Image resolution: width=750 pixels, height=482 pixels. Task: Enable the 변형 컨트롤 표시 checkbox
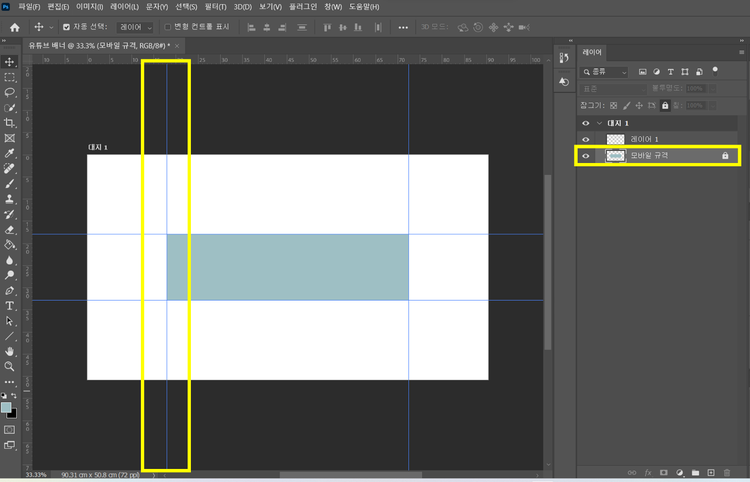coord(167,27)
